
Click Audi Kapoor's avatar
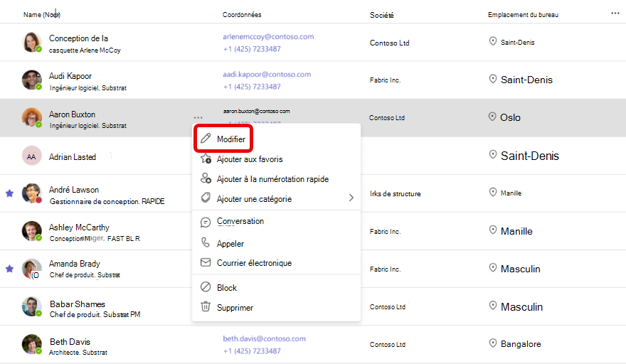coord(31,80)
